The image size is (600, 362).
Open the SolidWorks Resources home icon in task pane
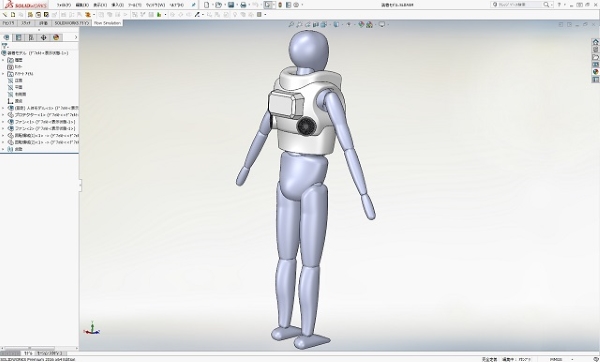595,42
